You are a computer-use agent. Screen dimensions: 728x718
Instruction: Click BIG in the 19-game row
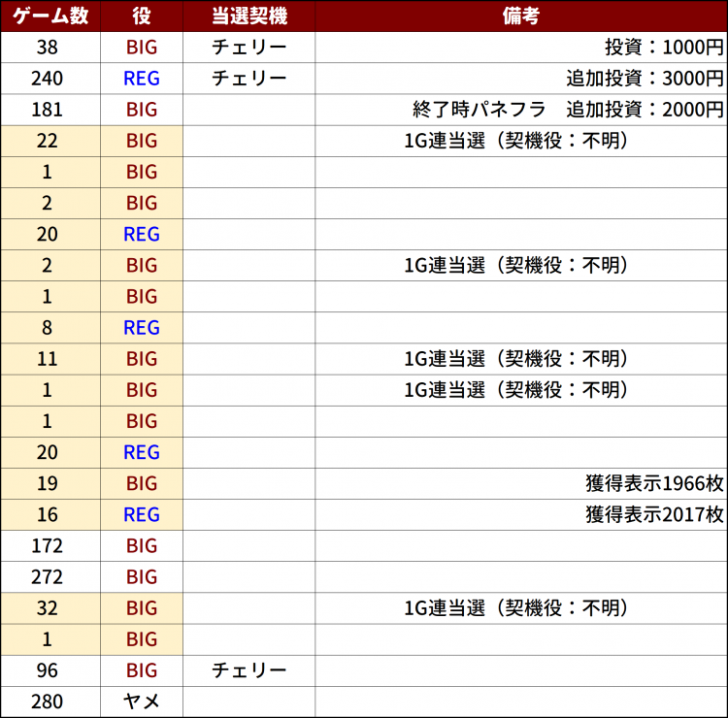(x=142, y=483)
